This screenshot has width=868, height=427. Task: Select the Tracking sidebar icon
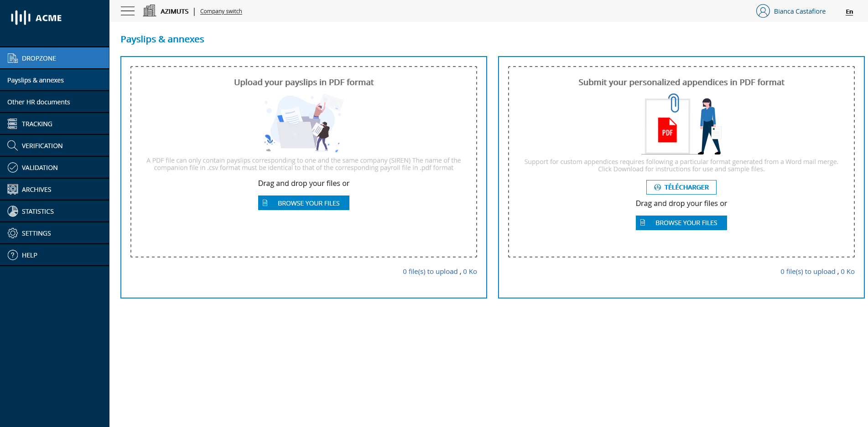click(12, 123)
